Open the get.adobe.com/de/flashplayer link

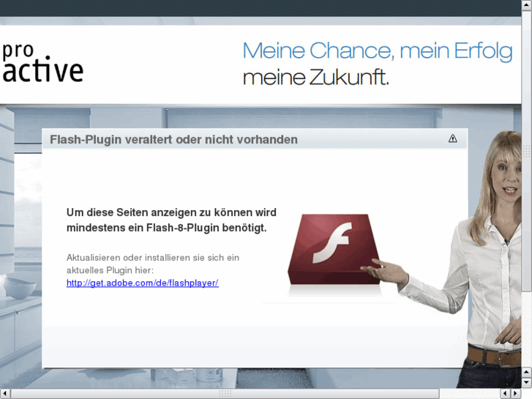click(x=143, y=283)
